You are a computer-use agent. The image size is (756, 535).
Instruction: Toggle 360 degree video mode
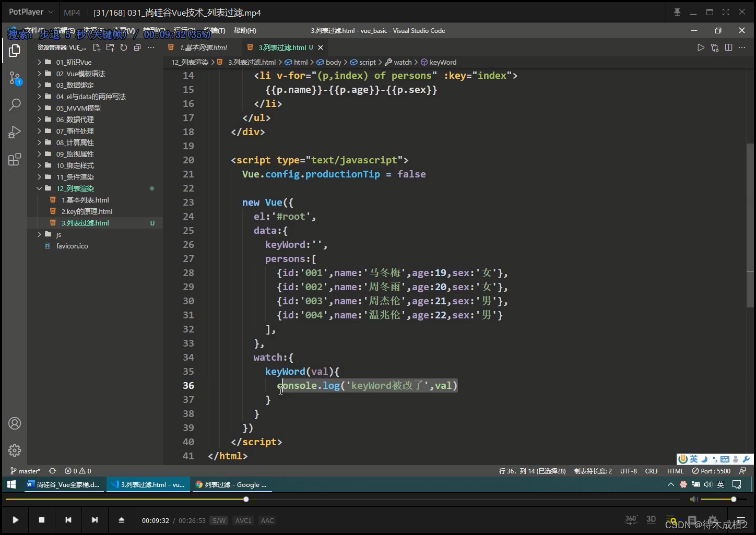(631, 519)
